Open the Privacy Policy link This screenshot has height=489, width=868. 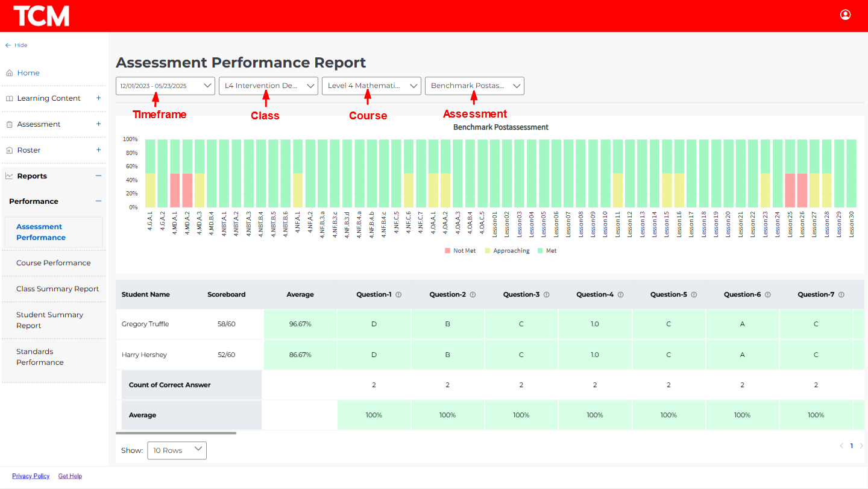click(x=31, y=476)
